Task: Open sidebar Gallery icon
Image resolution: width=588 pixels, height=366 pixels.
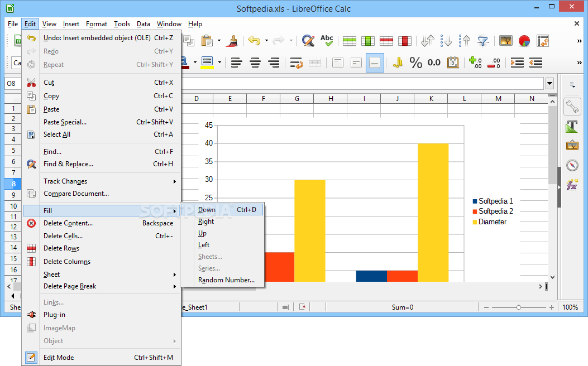Action: coord(572,146)
